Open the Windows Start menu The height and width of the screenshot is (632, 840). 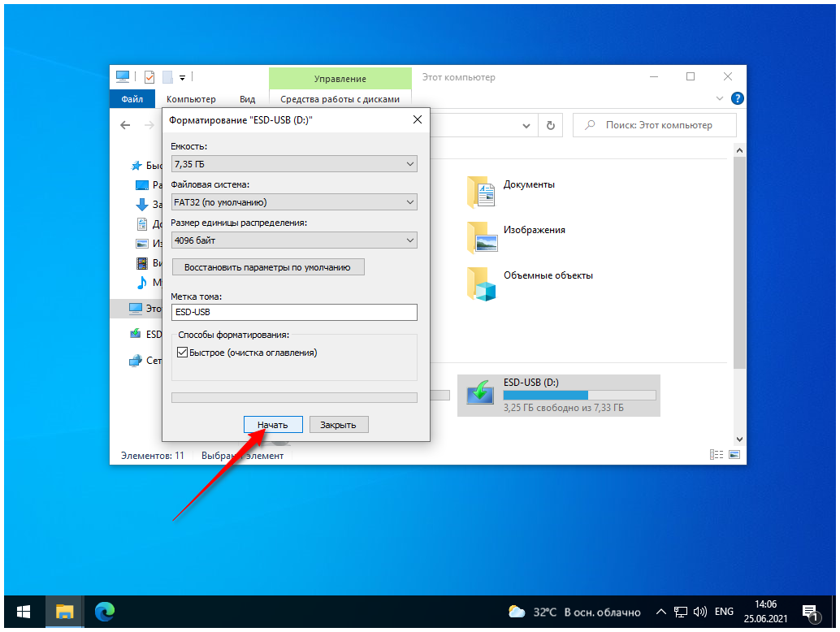click(24, 612)
